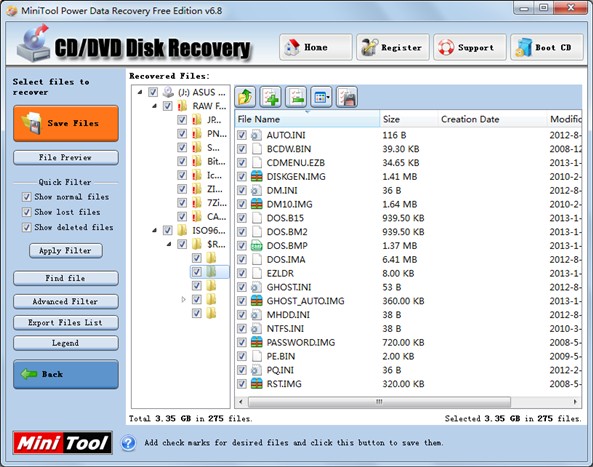The height and width of the screenshot is (467, 593).
Task: Open the Register button in header
Action: pyautogui.click(x=393, y=47)
